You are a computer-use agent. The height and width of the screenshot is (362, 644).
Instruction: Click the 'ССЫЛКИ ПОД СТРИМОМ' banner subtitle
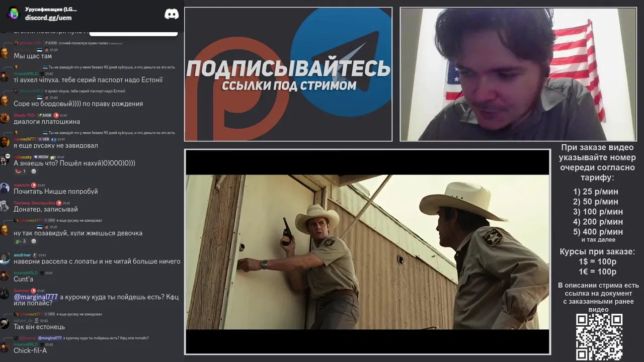click(x=289, y=85)
